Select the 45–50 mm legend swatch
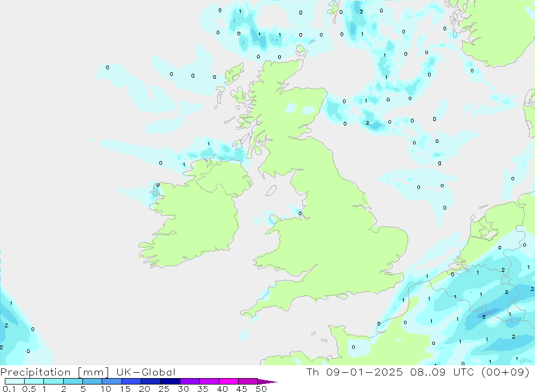Screen dimensions: 535x392 (x=248, y=381)
